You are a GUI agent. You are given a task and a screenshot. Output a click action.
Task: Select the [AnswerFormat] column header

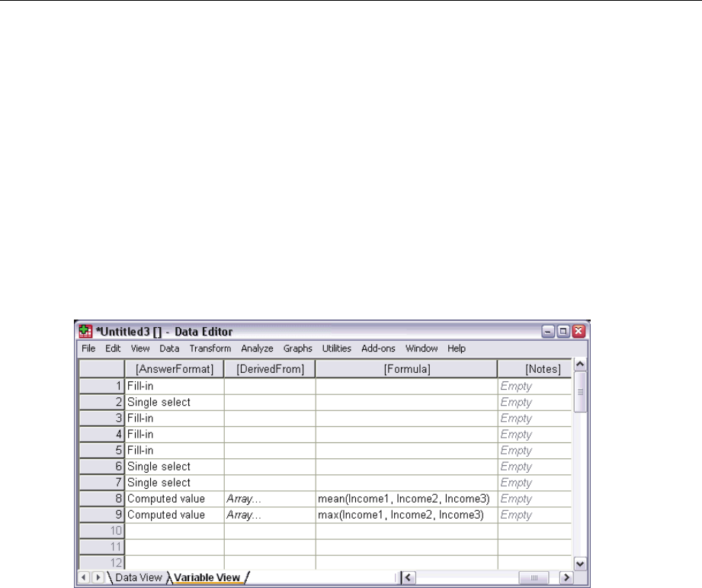(x=174, y=369)
